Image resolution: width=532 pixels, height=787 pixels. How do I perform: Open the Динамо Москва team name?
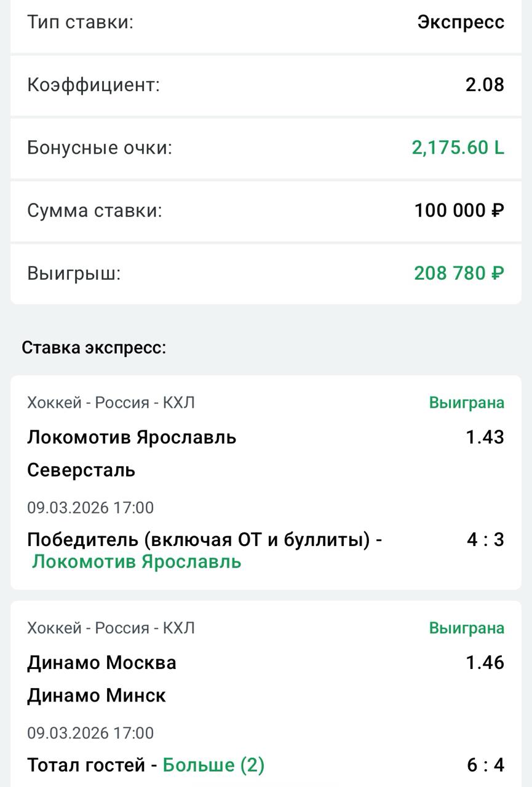(101, 663)
